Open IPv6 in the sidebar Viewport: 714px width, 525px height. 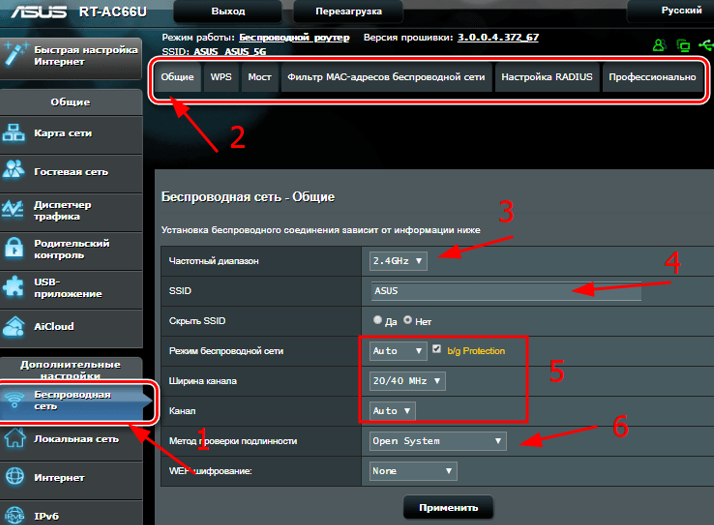(71, 515)
